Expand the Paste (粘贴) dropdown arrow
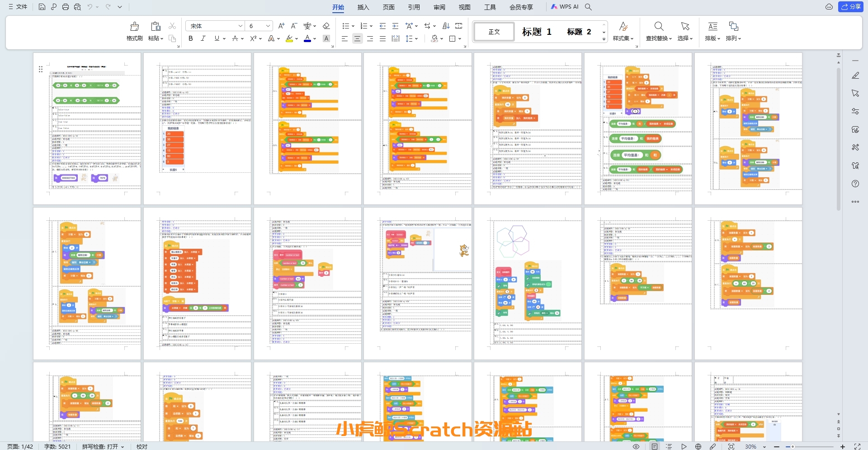868x450 pixels. coord(161,38)
